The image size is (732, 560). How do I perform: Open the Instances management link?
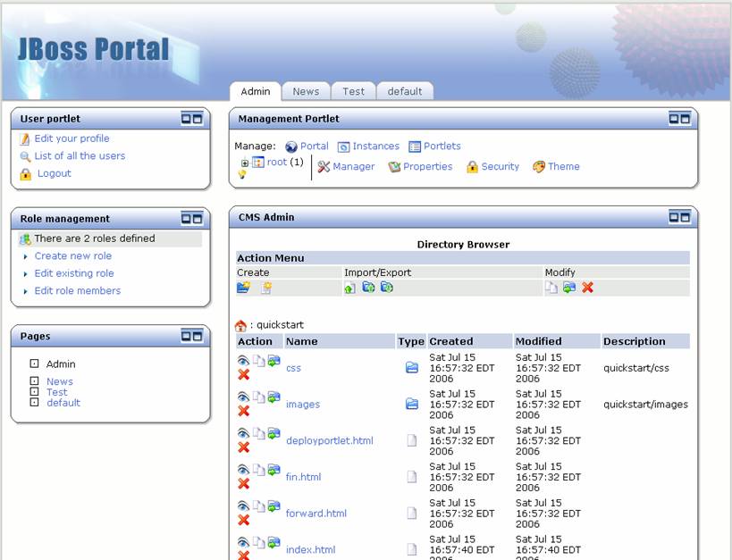(375, 146)
